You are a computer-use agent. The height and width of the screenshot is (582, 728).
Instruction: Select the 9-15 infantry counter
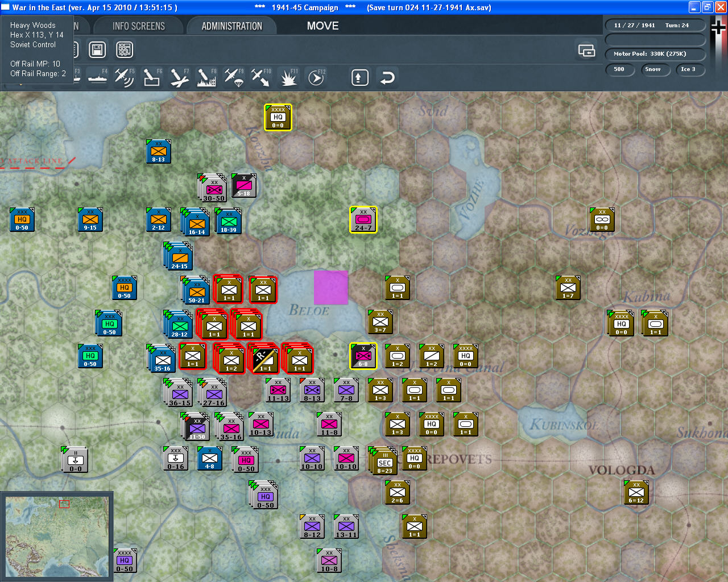(x=90, y=219)
